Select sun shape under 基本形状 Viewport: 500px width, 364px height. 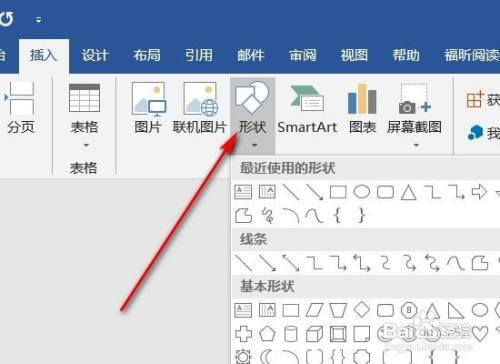243,357
